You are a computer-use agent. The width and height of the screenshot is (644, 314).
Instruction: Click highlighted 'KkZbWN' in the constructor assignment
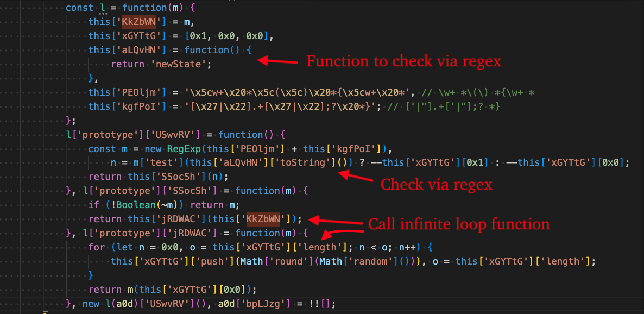click(x=137, y=22)
